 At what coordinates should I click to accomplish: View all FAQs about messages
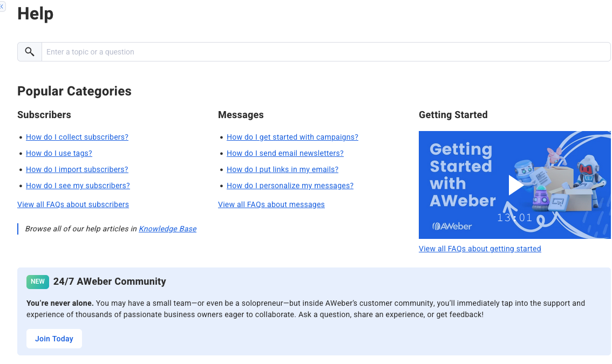pos(271,204)
